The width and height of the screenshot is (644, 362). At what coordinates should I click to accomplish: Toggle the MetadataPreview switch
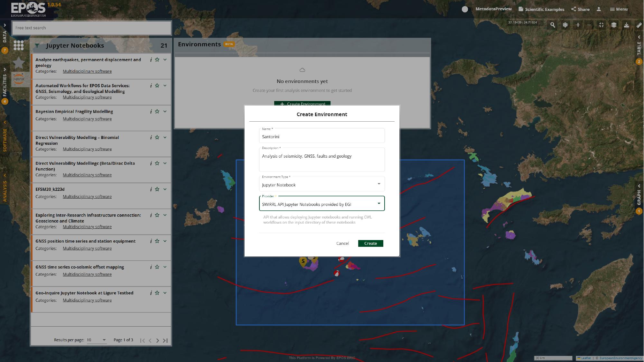(465, 9)
